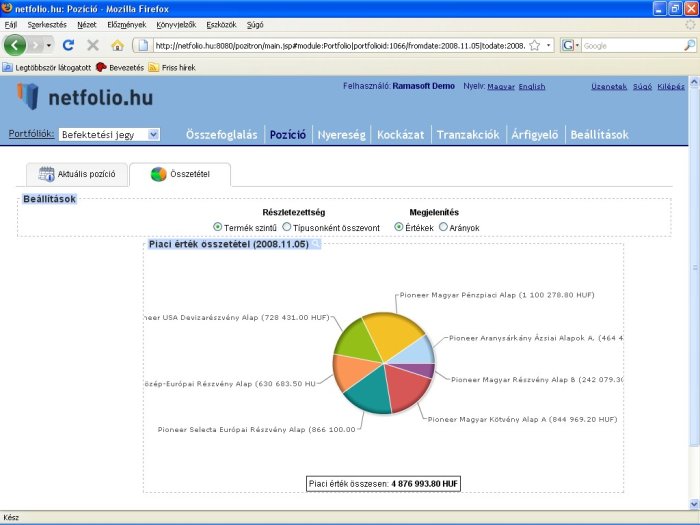The image size is (700, 525).
Task: Click the Kész status bar text
Action: pos(11,517)
